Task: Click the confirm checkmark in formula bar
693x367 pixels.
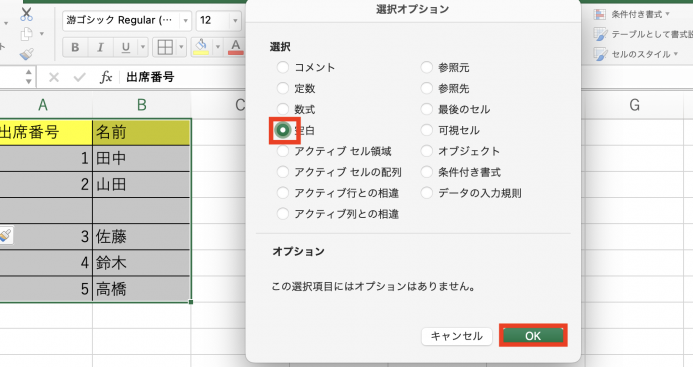Action: click(80, 78)
